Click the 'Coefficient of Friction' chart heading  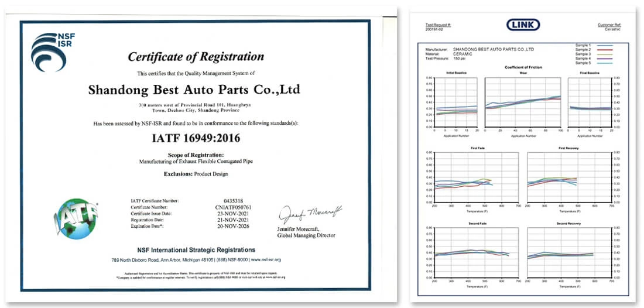[523, 67]
